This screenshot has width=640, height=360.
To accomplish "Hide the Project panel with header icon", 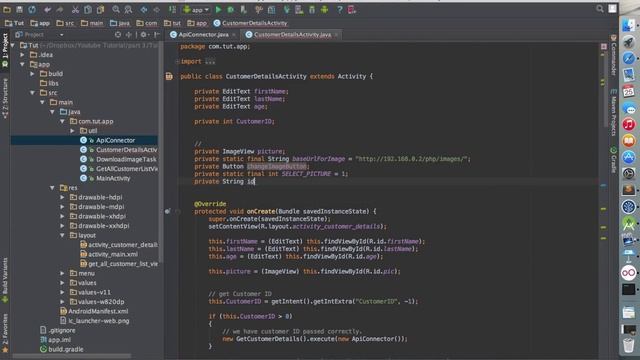I will (x=157, y=35).
